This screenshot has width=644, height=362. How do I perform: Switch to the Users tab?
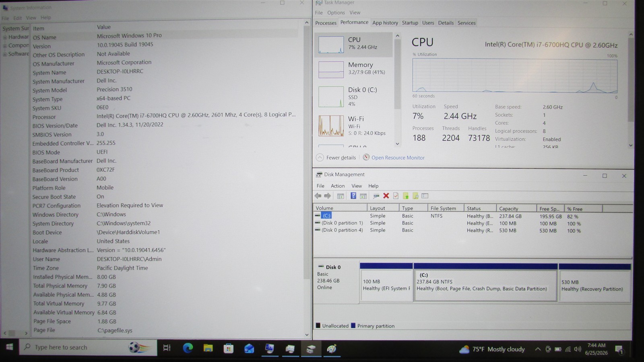pos(428,23)
